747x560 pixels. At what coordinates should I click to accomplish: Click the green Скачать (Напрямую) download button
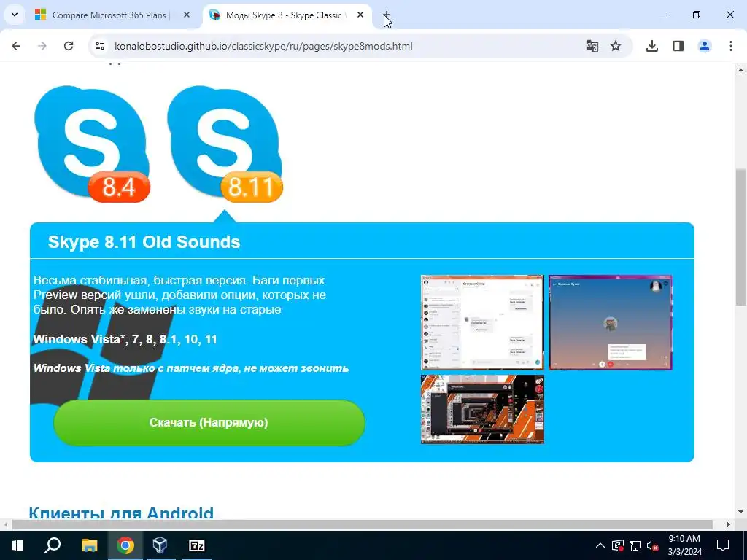[x=209, y=423]
